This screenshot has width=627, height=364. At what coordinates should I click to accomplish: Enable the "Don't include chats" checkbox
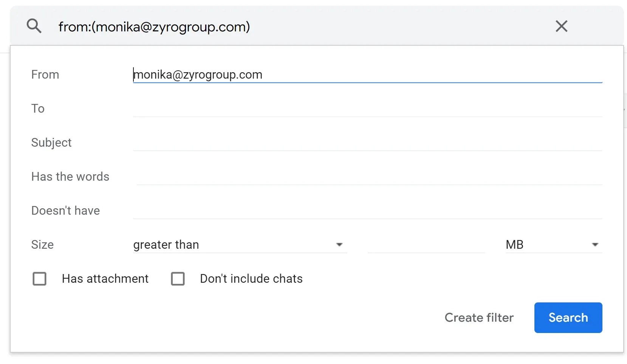(178, 279)
